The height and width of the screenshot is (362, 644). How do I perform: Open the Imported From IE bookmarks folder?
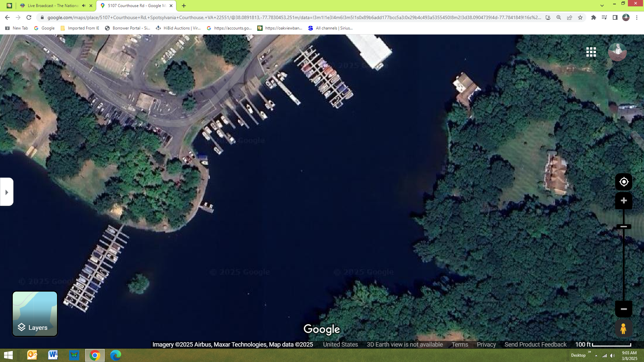(80, 28)
